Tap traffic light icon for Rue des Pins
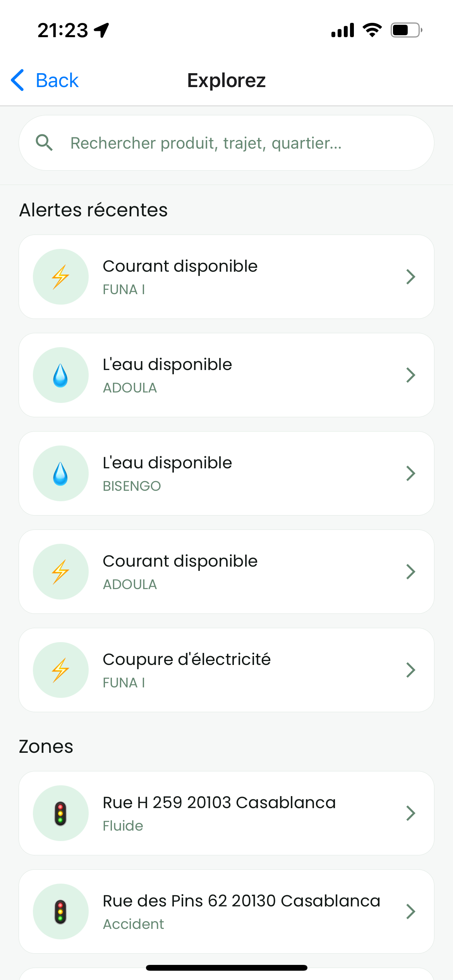The width and height of the screenshot is (453, 980). click(x=61, y=911)
